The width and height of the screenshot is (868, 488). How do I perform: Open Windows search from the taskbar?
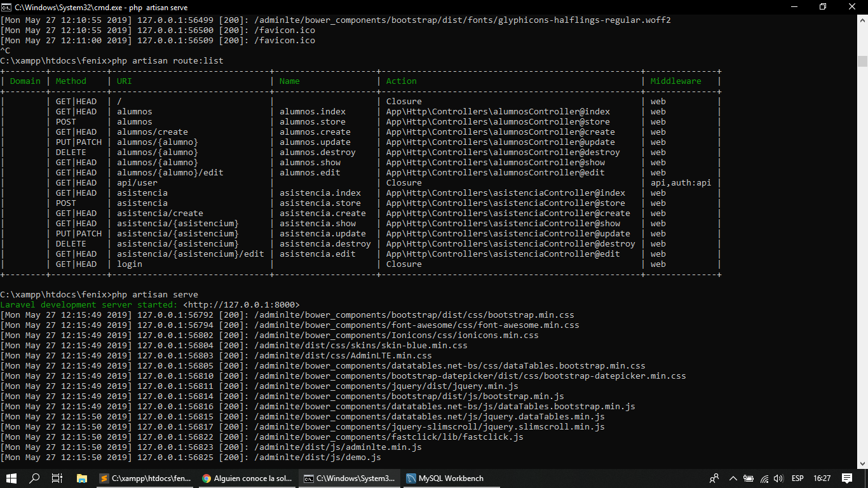pyautogui.click(x=34, y=478)
